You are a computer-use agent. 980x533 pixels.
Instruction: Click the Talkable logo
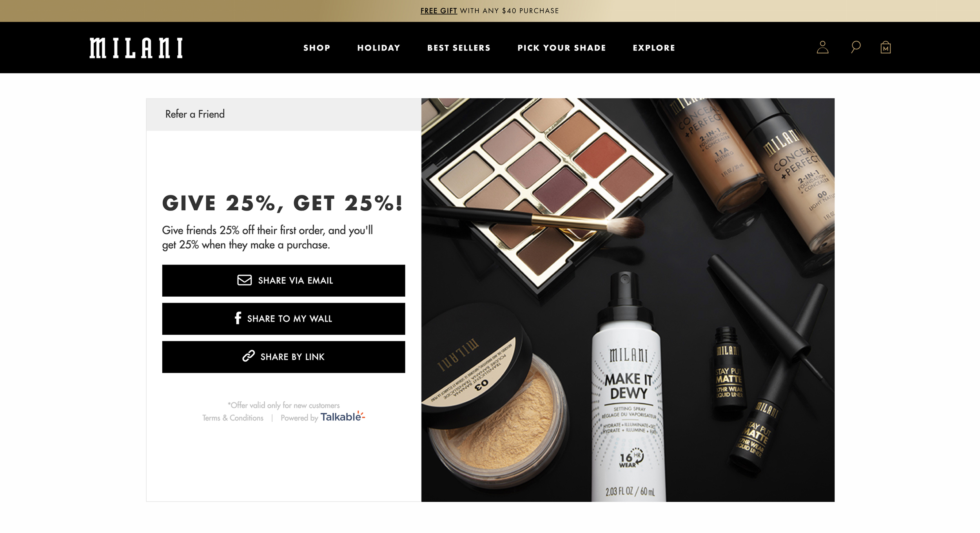point(343,417)
